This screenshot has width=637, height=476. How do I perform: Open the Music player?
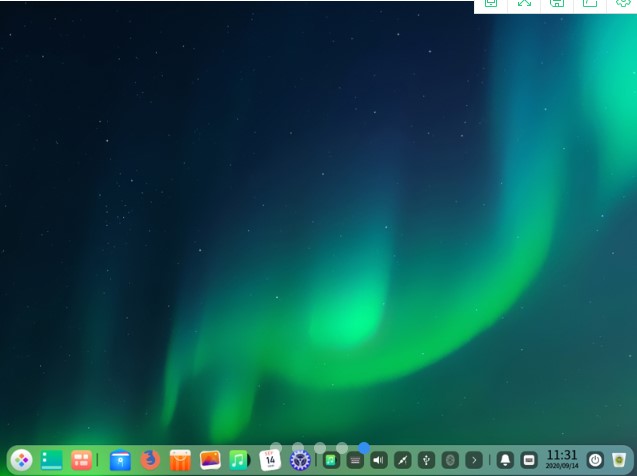point(239,460)
